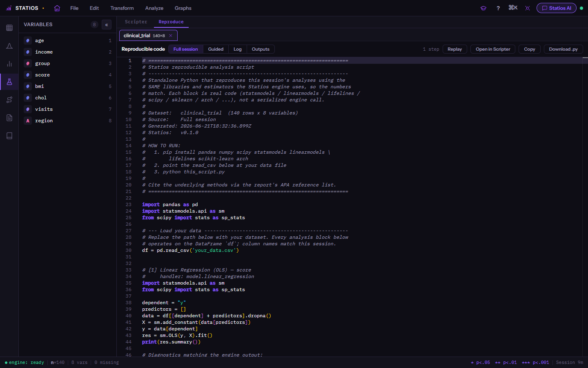Open help question mark icon
Image resolution: width=588 pixels, height=368 pixels.
(x=498, y=8)
